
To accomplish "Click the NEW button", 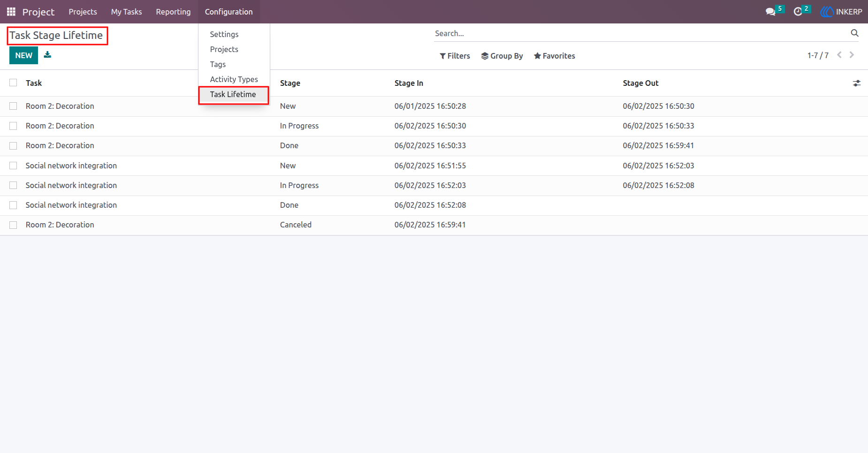I will pos(23,55).
